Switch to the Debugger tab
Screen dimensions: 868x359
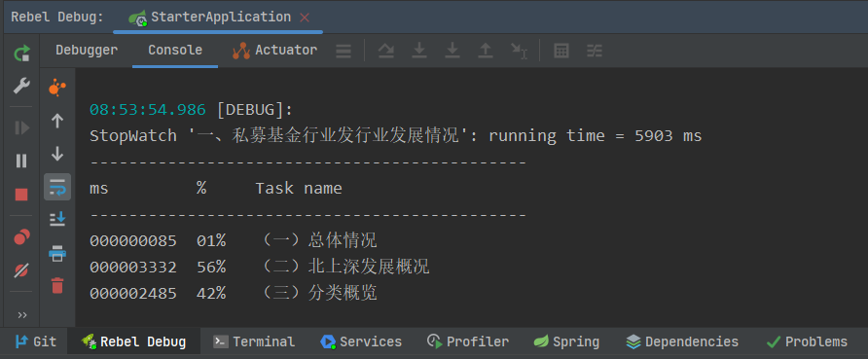pyautogui.click(x=87, y=51)
